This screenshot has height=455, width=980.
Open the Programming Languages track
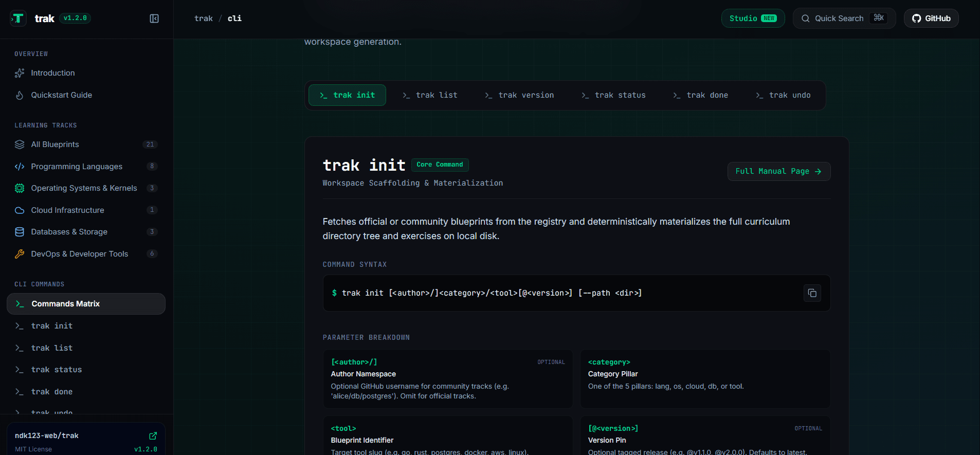(x=86, y=167)
